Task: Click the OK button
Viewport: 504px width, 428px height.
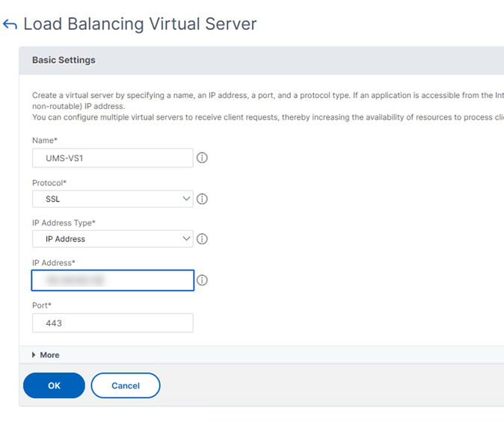Action: (54, 385)
